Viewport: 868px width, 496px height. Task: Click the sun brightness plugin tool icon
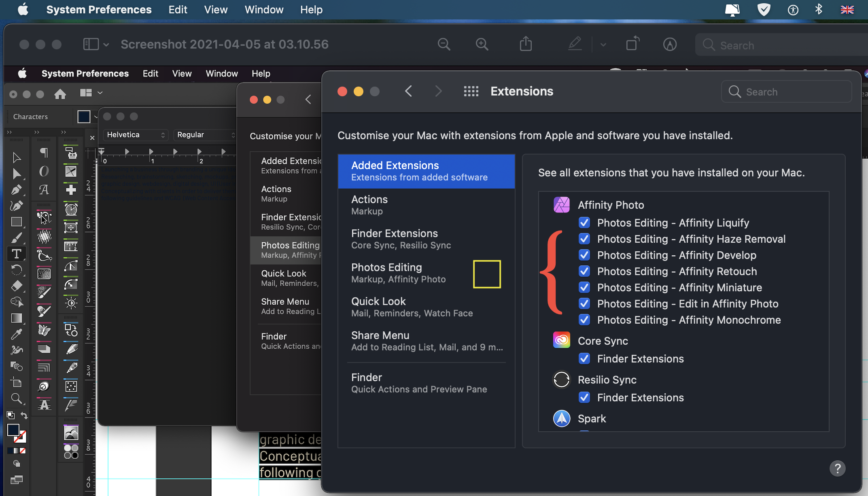(x=71, y=303)
